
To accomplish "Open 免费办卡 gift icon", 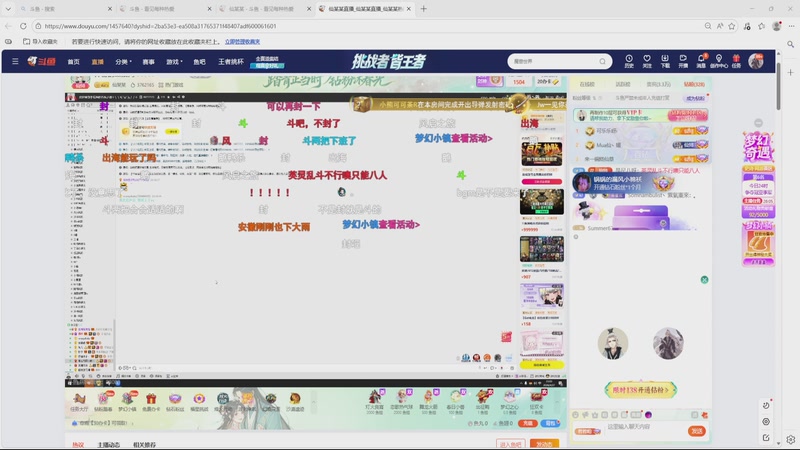I will click(x=151, y=402).
